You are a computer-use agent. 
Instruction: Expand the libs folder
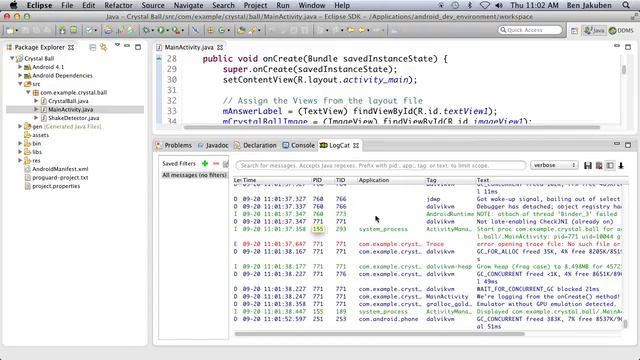coord(20,152)
